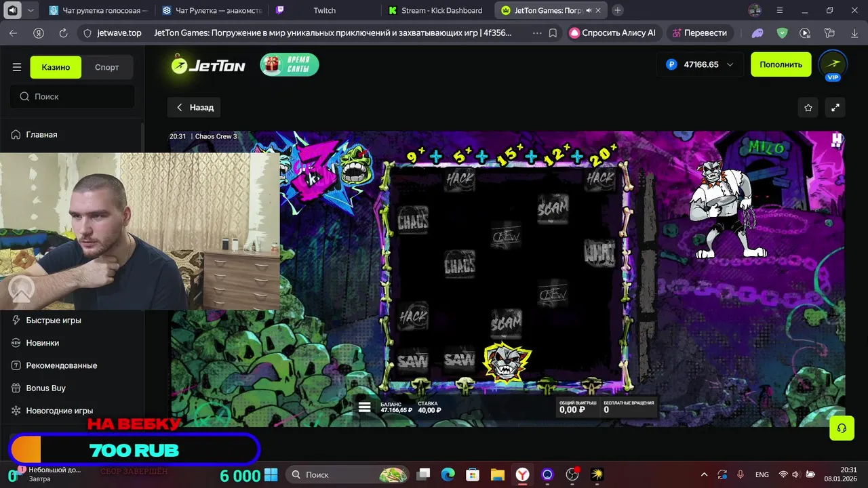Click the casino search field Поиск
The image size is (868, 488).
(72, 96)
